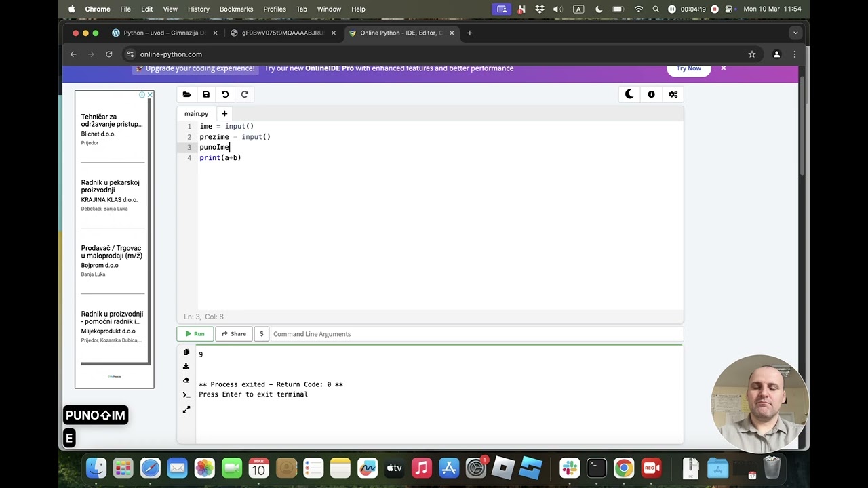
Task: Toggle dark mode with the moon icon
Action: click(629, 94)
